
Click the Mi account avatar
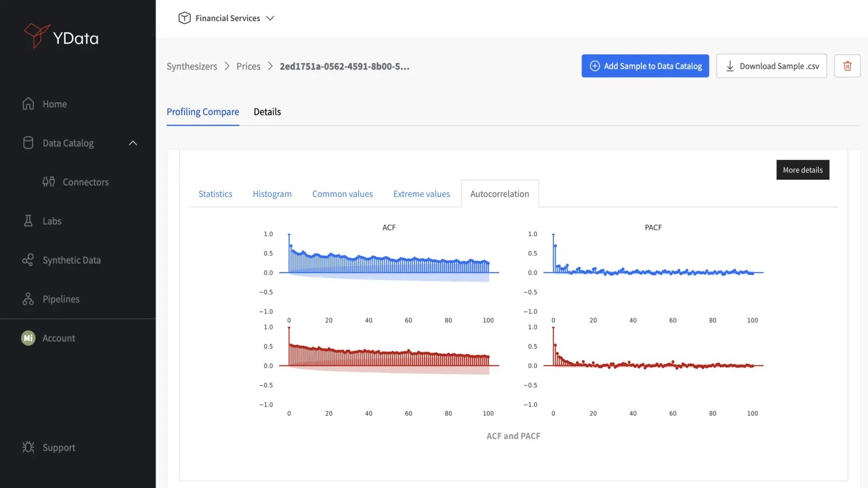(28, 338)
